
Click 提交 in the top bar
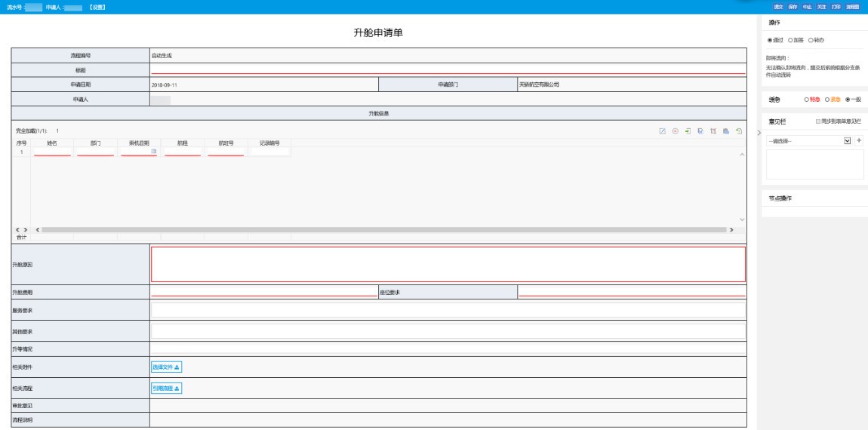(777, 8)
